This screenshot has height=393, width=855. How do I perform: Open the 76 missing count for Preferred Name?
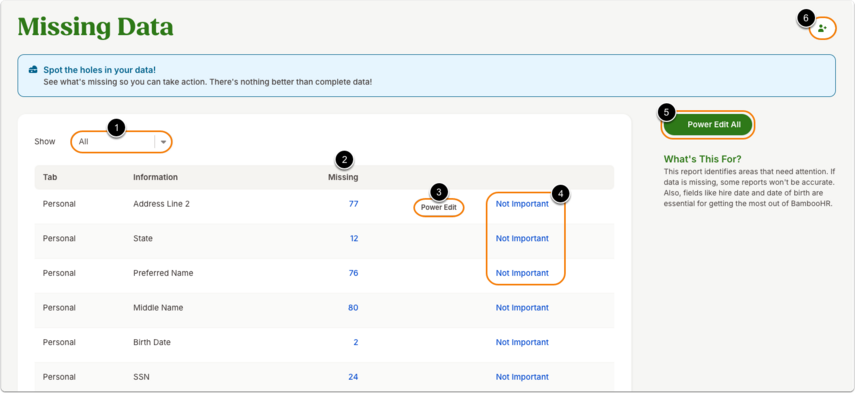click(353, 273)
